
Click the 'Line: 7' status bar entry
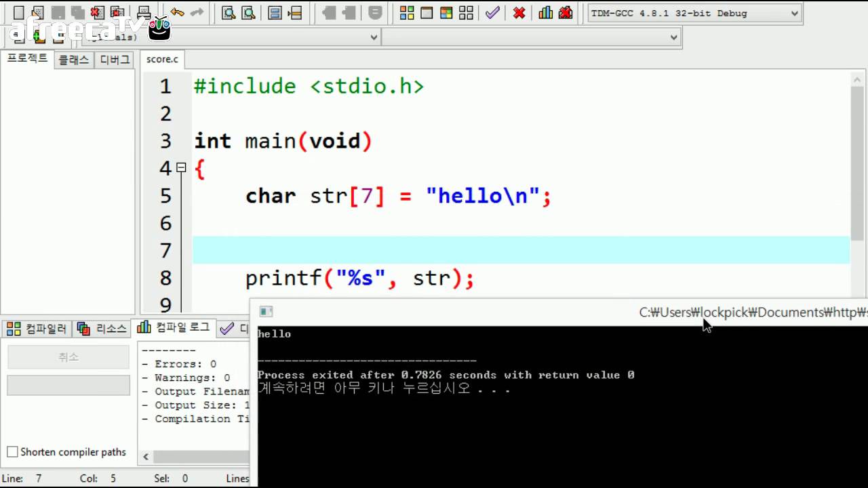[22, 478]
